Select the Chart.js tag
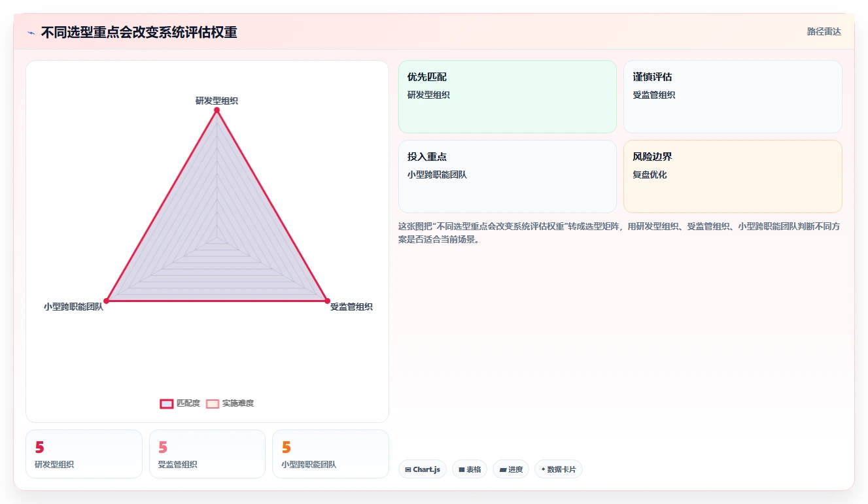Screen dimensions: 868x504 click(423, 469)
